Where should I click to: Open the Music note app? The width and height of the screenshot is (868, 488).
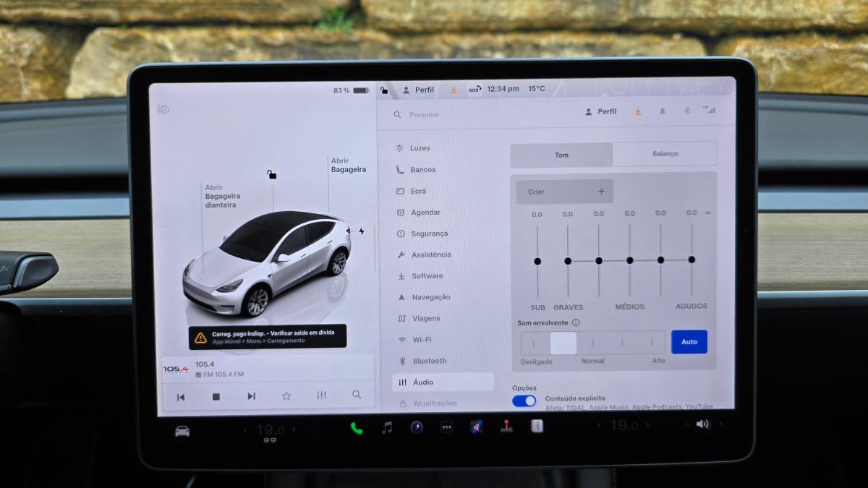click(387, 427)
